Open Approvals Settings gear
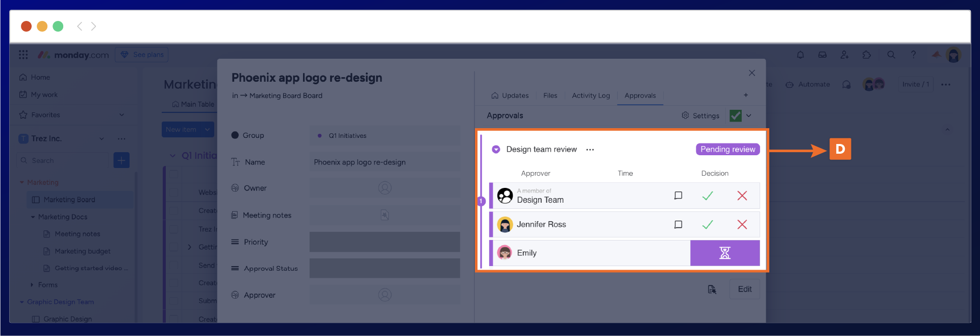 click(700, 116)
